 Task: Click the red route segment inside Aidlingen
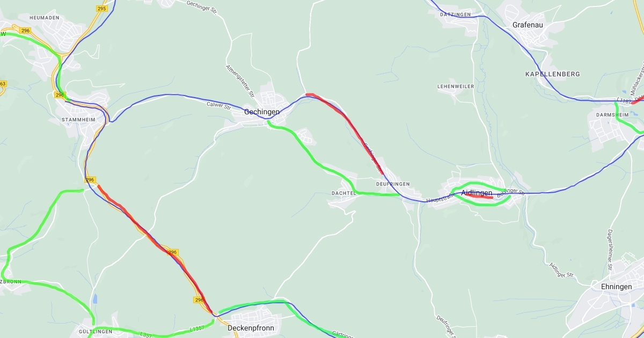pos(479,196)
